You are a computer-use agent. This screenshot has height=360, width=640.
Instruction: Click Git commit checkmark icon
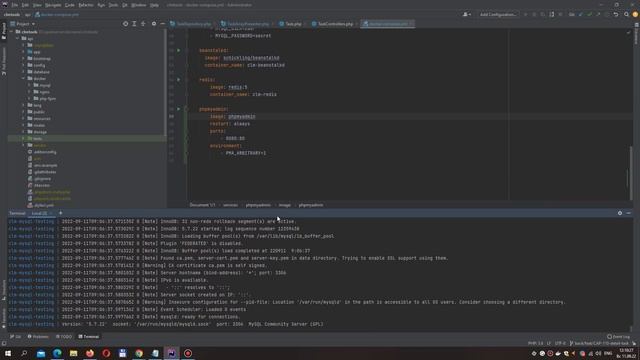pos(589,15)
